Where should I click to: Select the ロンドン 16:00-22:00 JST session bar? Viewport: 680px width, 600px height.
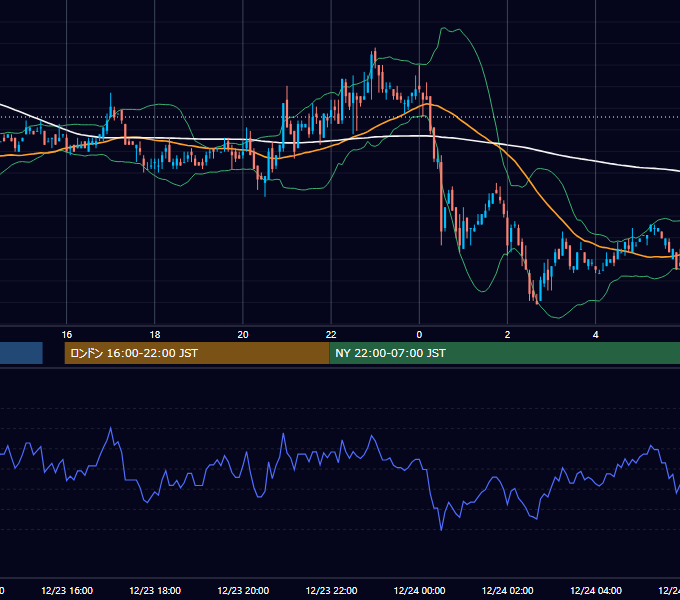click(x=197, y=353)
